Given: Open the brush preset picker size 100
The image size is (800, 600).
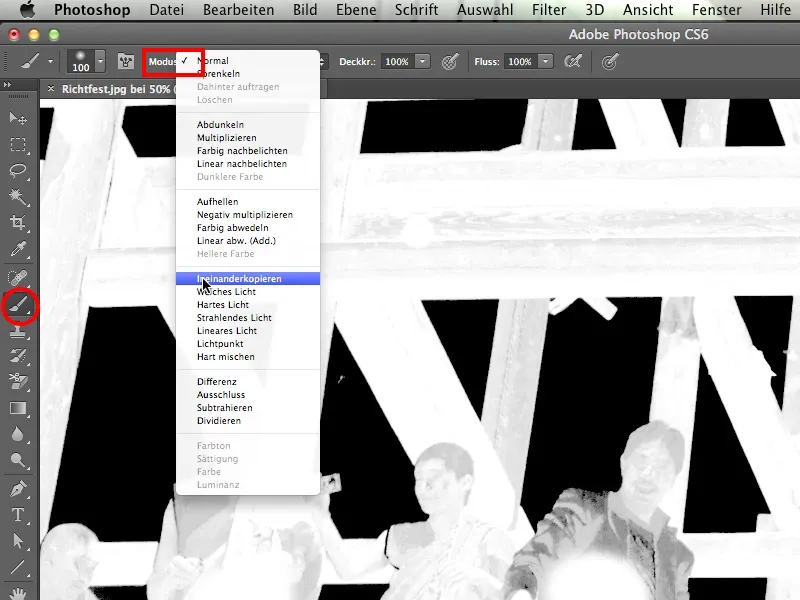Looking at the screenshot, I should pyautogui.click(x=86, y=62).
